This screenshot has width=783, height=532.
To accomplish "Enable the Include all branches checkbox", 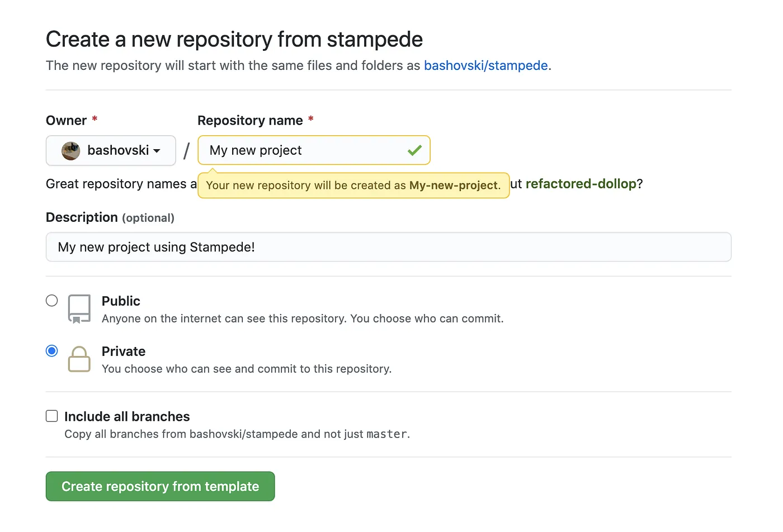I will [52, 416].
